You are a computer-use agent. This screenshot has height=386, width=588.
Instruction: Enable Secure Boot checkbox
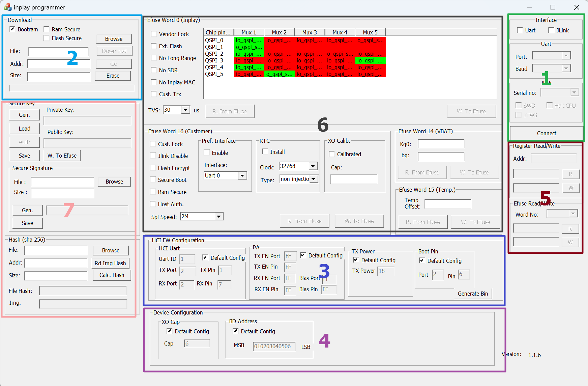(x=153, y=180)
